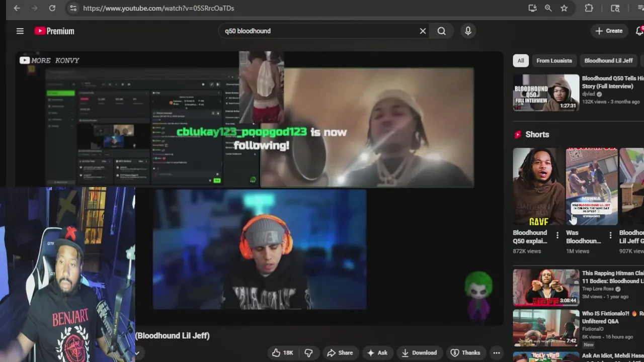Open This Rapping Hitman video thumbnail

tap(546, 288)
